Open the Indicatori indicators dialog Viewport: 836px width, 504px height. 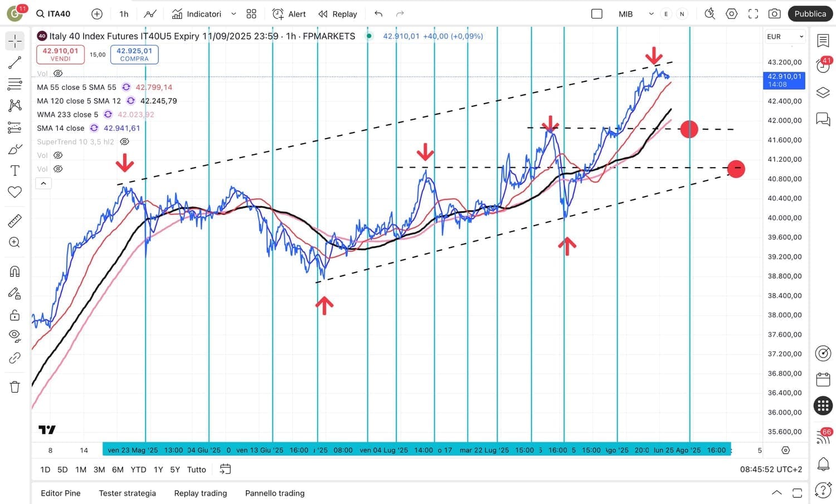click(x=196, y=14)
